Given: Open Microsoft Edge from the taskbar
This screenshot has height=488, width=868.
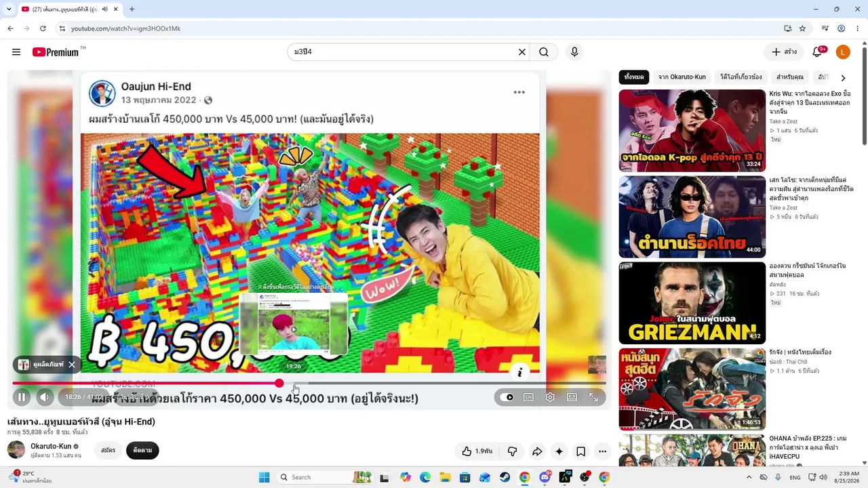Looking at the screenshot, I should (x=425, y=477).
